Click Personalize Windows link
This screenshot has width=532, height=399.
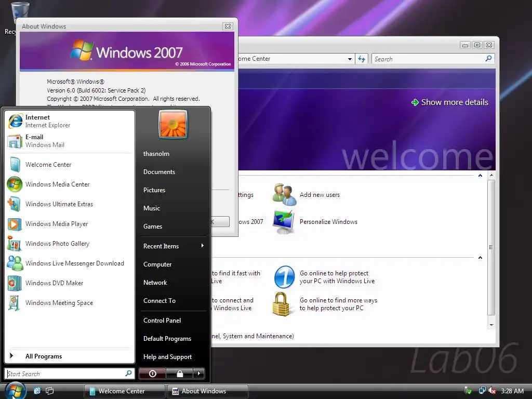328,222
